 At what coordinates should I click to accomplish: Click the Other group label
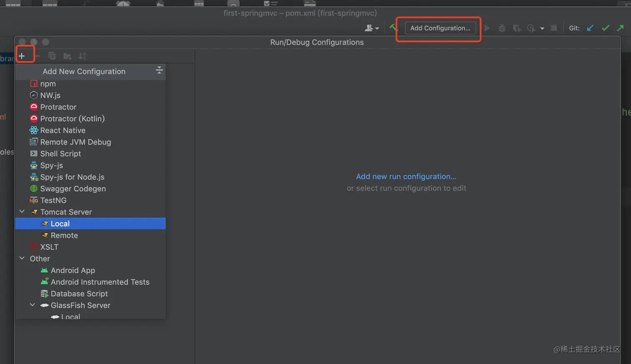(40, 259)
